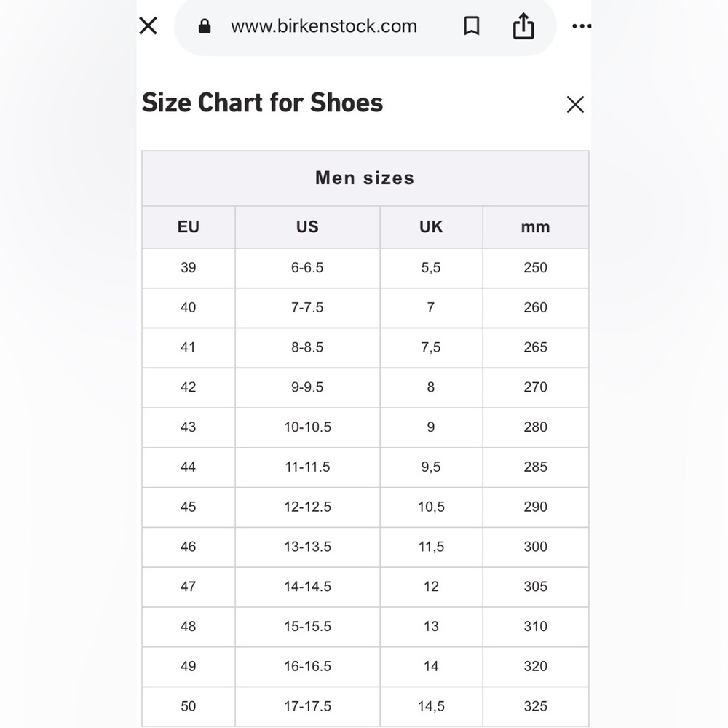728x728 pixels.
Task: Open the three-dot more options menu
Action: click(x=581, y=26)
